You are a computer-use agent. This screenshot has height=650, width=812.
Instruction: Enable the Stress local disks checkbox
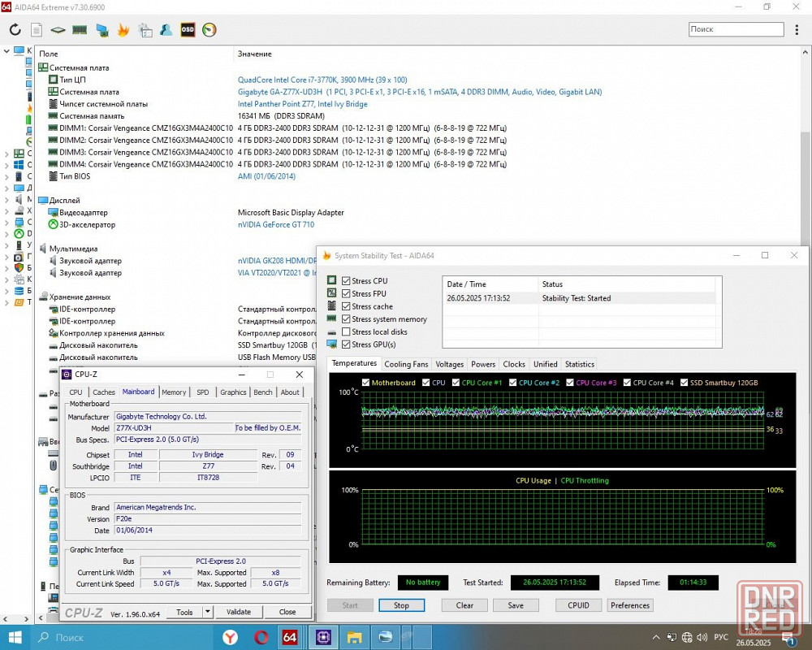[x=347, y=331]
